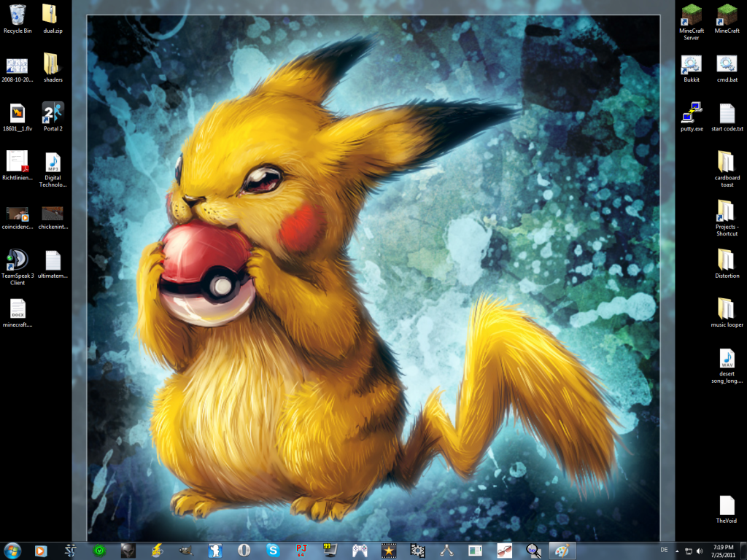Launch GIMP from the taskbar
This screenshot has height=560, width=747.
coord(186,551)
